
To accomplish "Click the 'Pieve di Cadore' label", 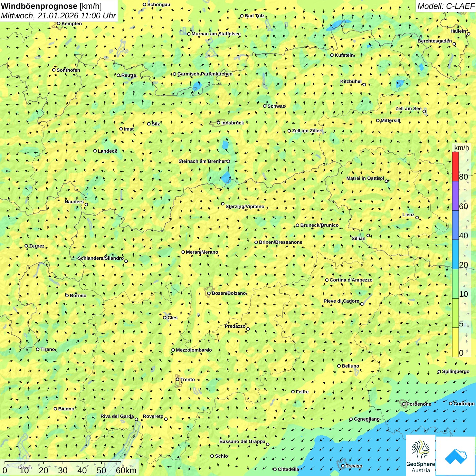I will click(341, 301).
